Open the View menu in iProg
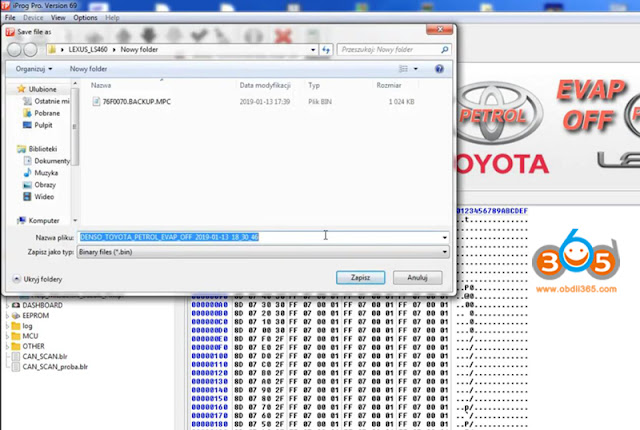The height and width of the screenshot is (430, 640). 58,18
